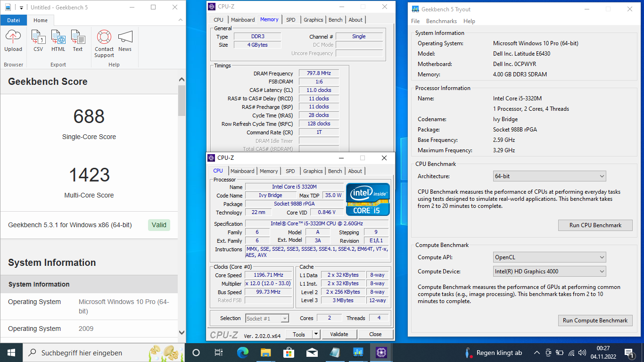Open the Tools dropdown arrow in CPU-Z
Viewport: 644px width, 362px height.
pos(316,334)
